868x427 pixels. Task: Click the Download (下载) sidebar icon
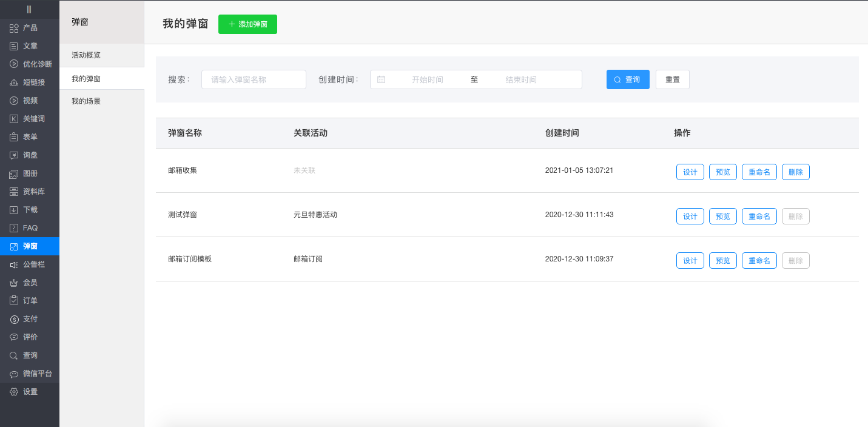pos(14,210)
